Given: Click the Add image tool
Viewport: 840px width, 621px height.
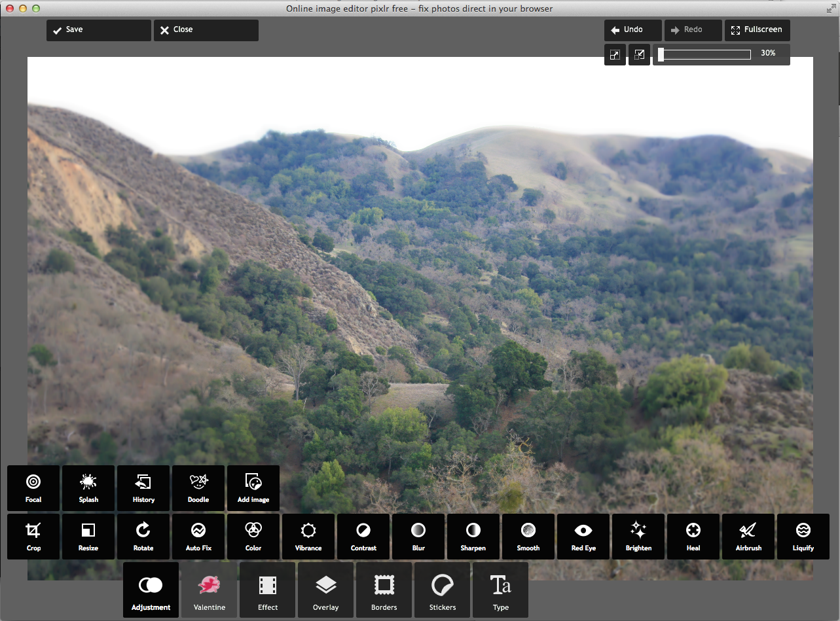Looking at the screenshot, I should click(x=253, y=488).
